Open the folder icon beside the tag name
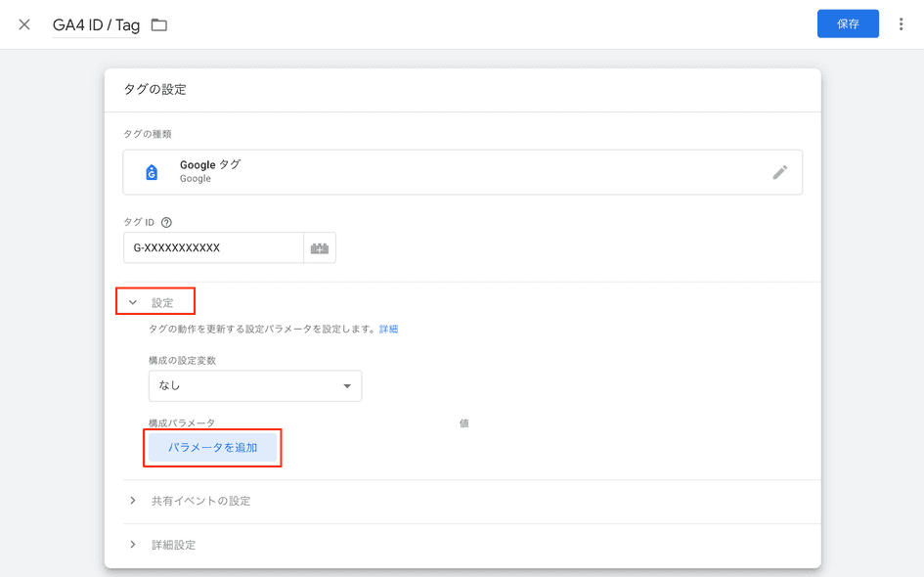This screenshot has width=924, height=577. (160, 24)
